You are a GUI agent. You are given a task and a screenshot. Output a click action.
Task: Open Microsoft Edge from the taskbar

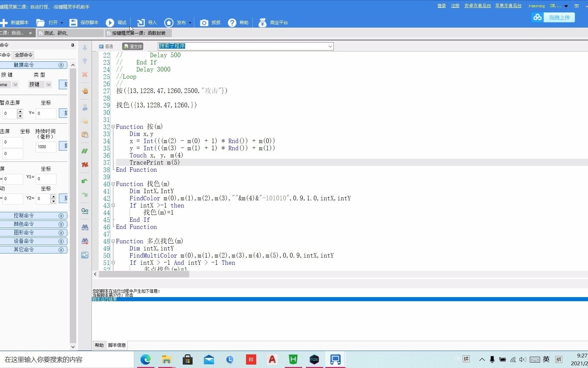pyautogui.click(x=146, y=359)
